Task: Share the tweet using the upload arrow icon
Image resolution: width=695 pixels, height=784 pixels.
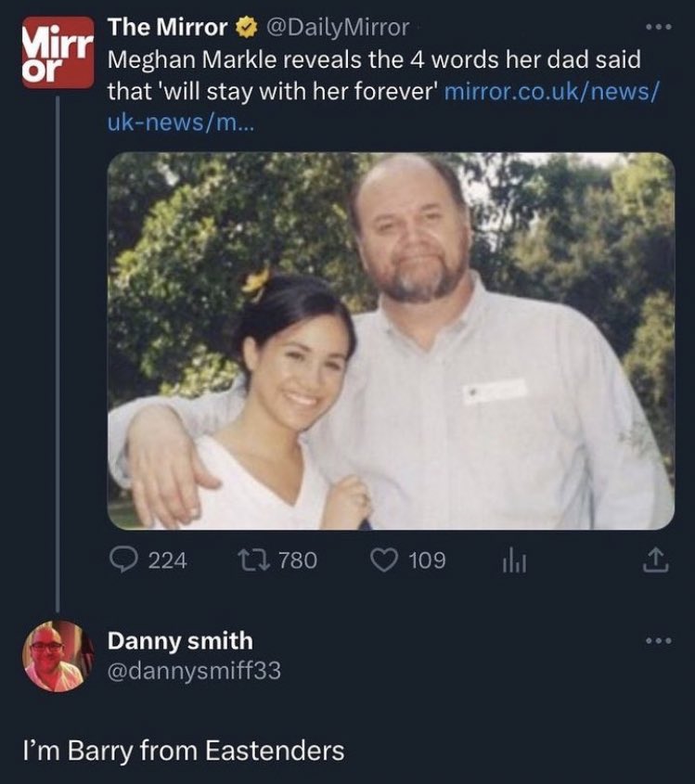Action: (655, 560)
